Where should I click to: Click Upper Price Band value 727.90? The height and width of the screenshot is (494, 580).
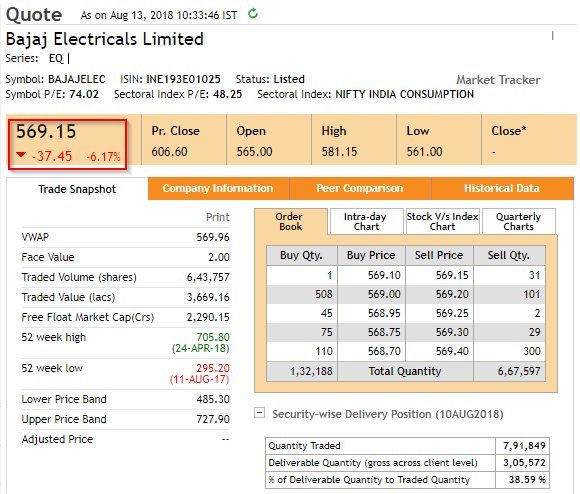coord(213,419)
